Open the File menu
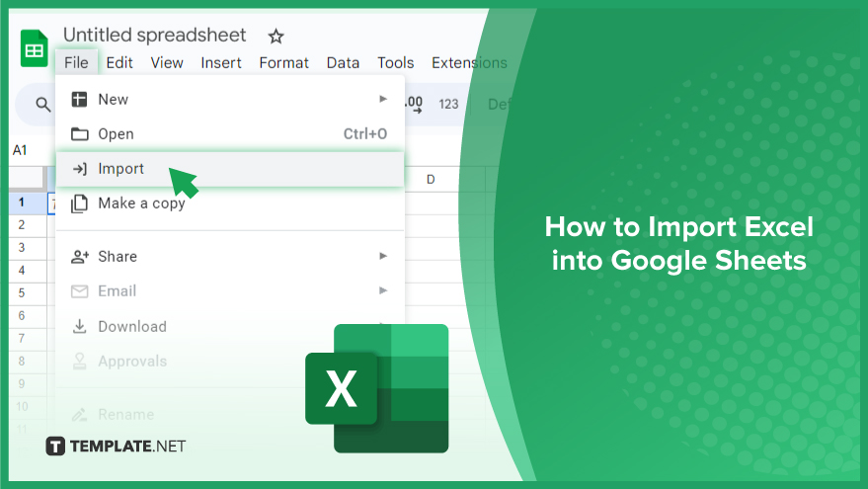 click(76, 62)
